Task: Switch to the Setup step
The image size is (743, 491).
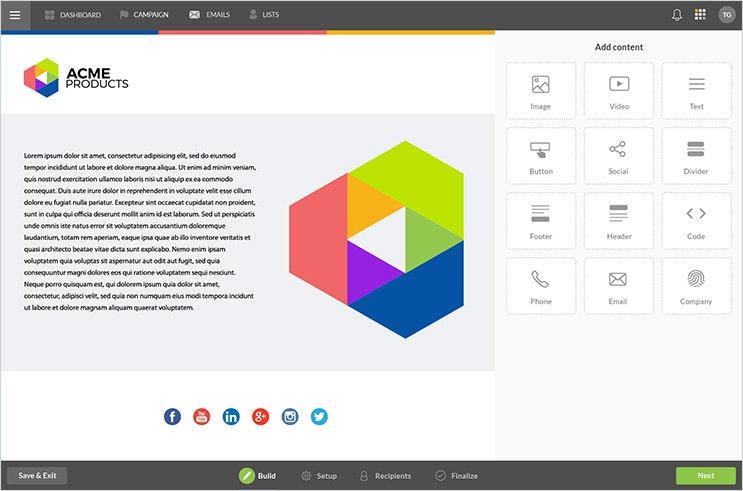Action: click(319, 476)
